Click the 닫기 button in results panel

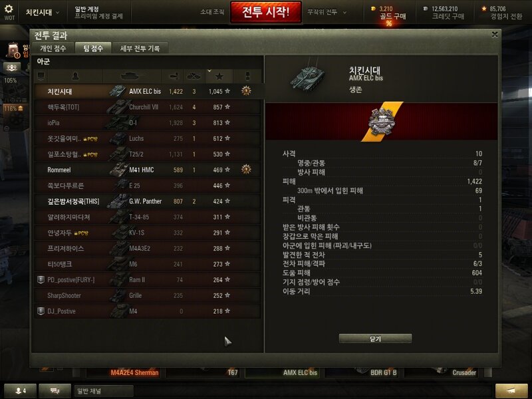coord(375,338)
